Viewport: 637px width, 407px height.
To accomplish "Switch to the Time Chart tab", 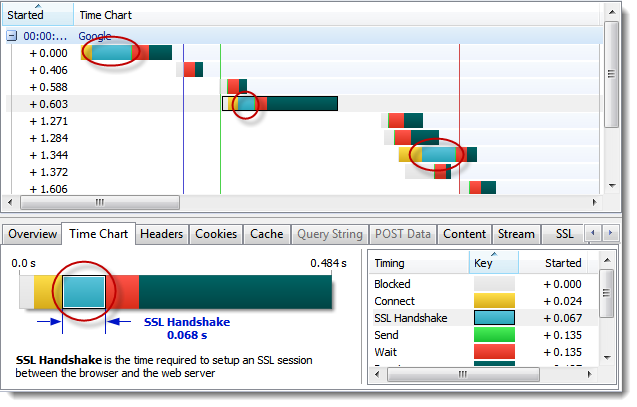I will [x=98, y=234].
